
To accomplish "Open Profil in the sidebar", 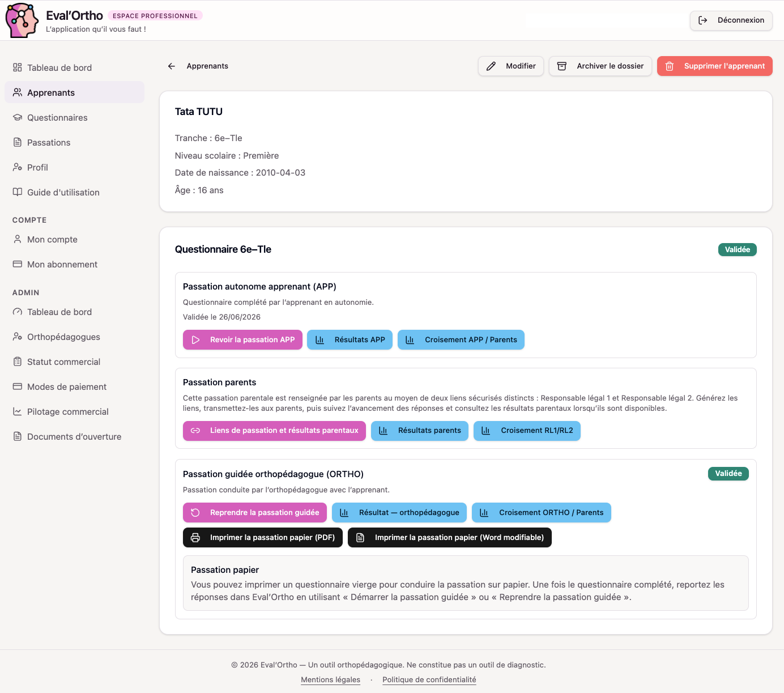I will click(74, 167).
